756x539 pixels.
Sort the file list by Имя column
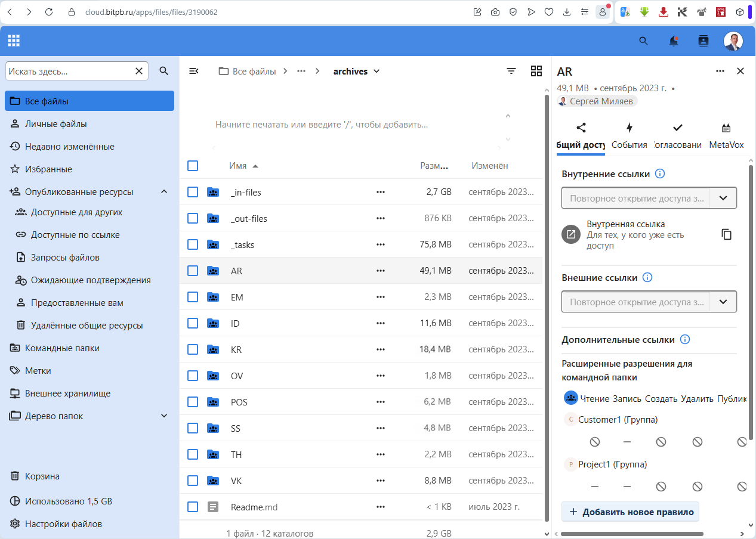coord(243,166)
